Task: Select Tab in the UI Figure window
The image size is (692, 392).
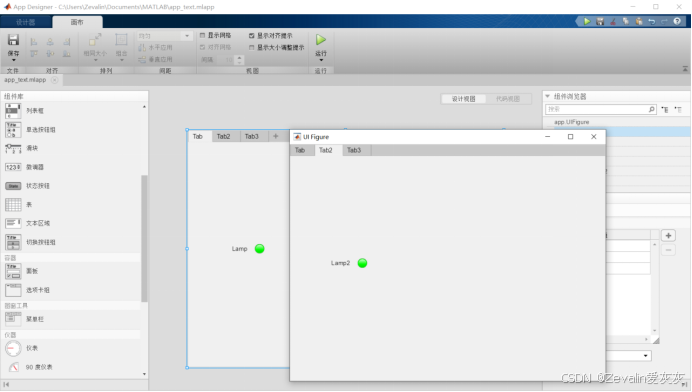Action: pyautogui.click(x=300, y=150)
